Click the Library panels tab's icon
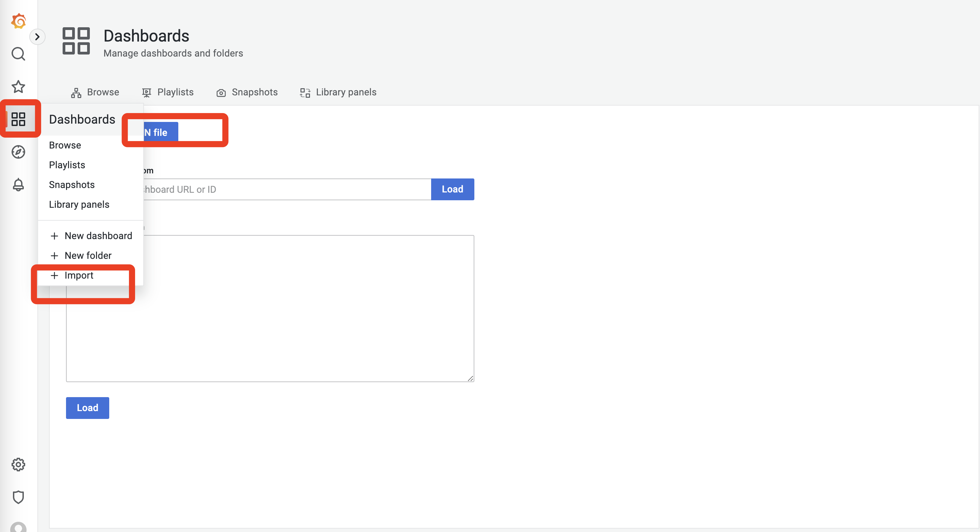The image size is (980, 532). [x=305, y=93]
